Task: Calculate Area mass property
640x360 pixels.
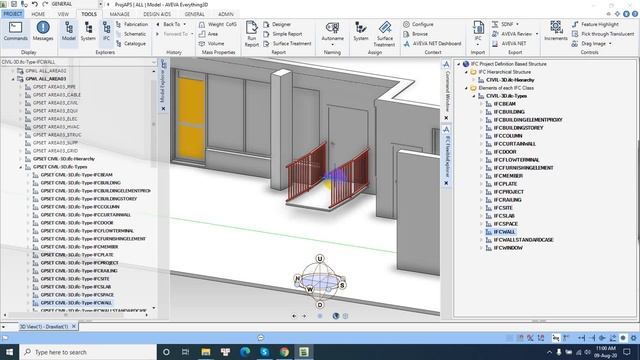Action: click(209, 34)
